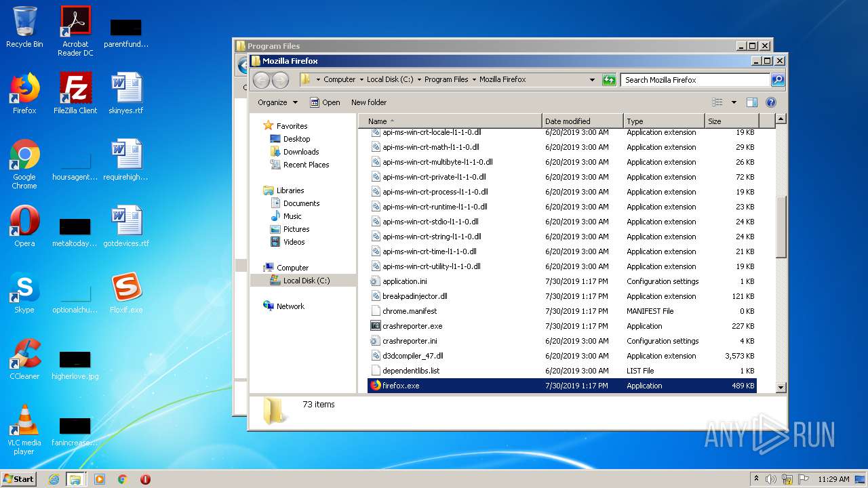The image size is (868, 488).
Task: Open the Recycle Bin desktop icon
Action: [x=24, y=27]
